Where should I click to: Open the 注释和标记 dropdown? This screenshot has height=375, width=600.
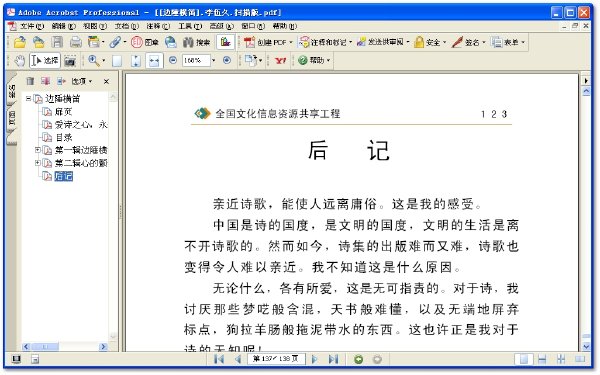point(326,42)
